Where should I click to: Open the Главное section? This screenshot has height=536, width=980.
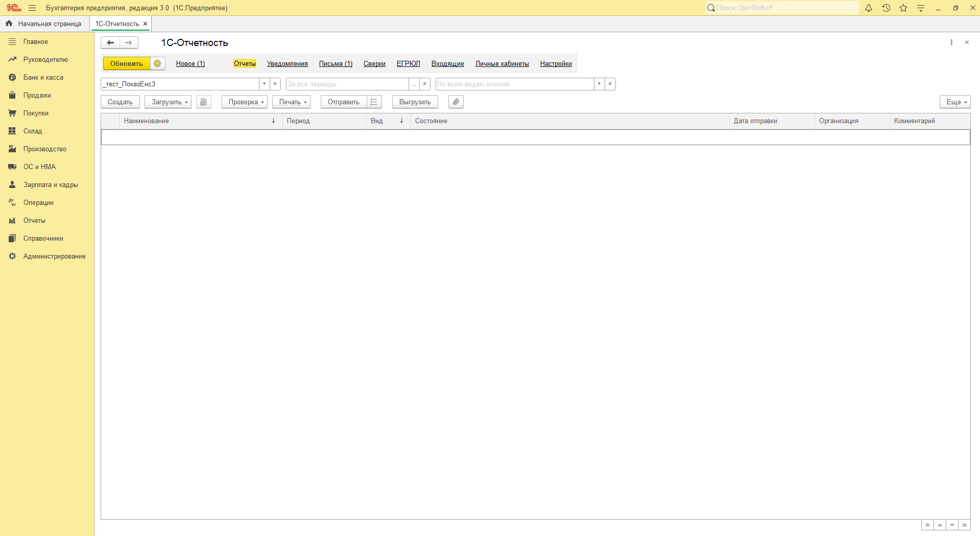click(x=47, y=42)
